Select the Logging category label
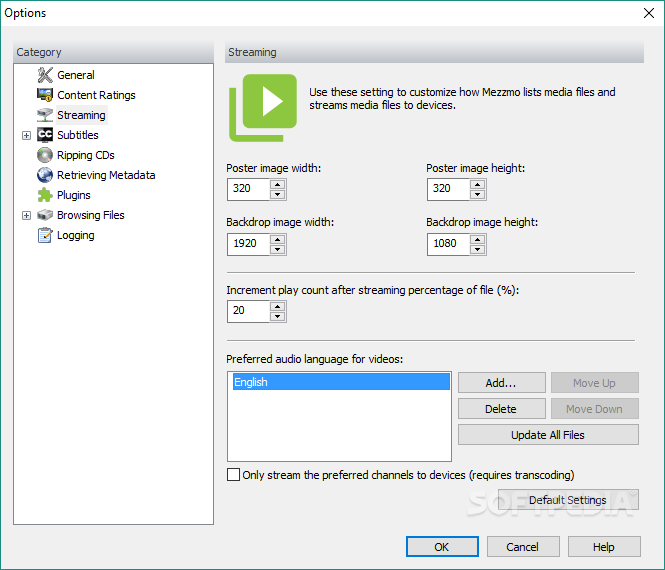Image resolution: width=665 pixels, height=570 pixels. click(75, 235)
